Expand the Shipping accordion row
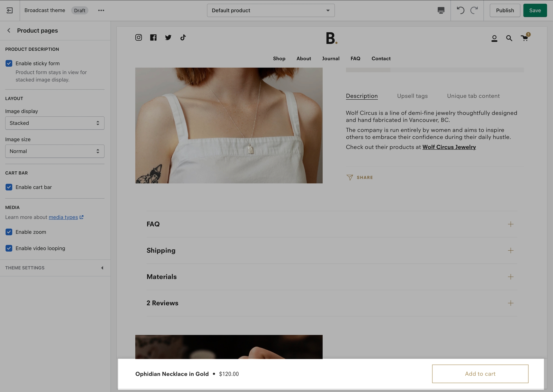 (331, 250)
